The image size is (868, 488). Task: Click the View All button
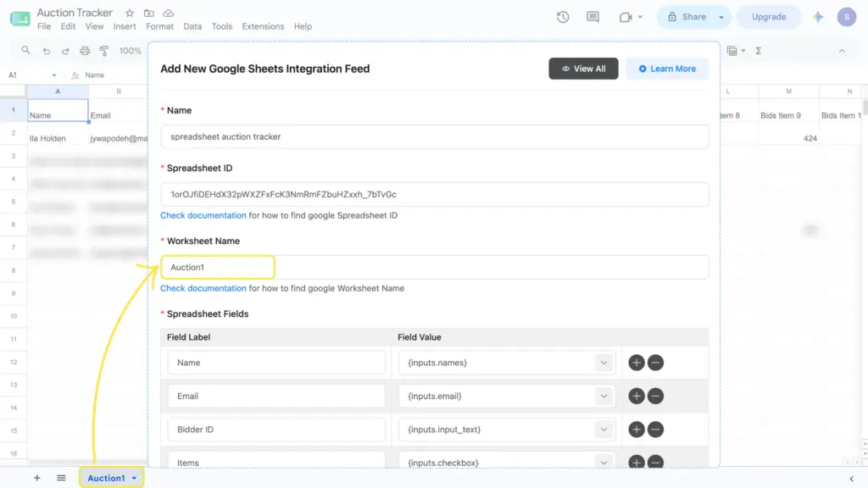[583, 69]
